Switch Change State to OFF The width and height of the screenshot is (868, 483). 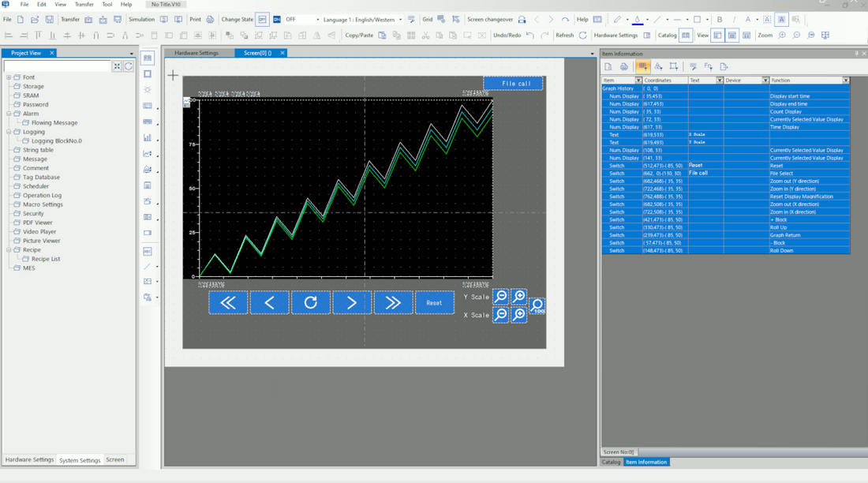coord(264,20)
